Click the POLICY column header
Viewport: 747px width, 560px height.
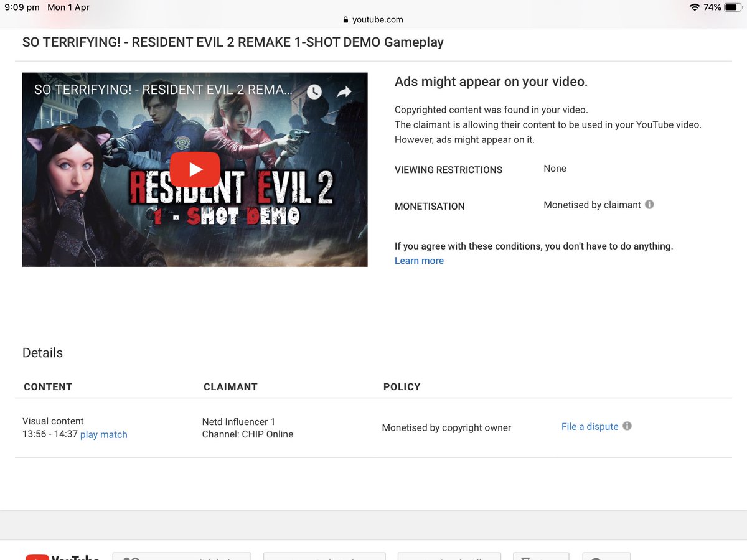(x=402, y=386)
